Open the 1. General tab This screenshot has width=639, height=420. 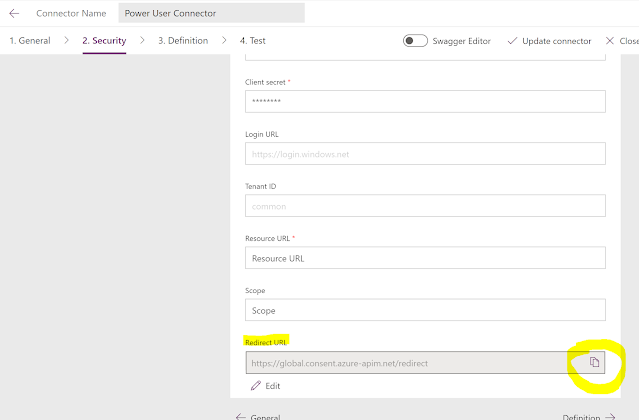(x=30, y=41)
